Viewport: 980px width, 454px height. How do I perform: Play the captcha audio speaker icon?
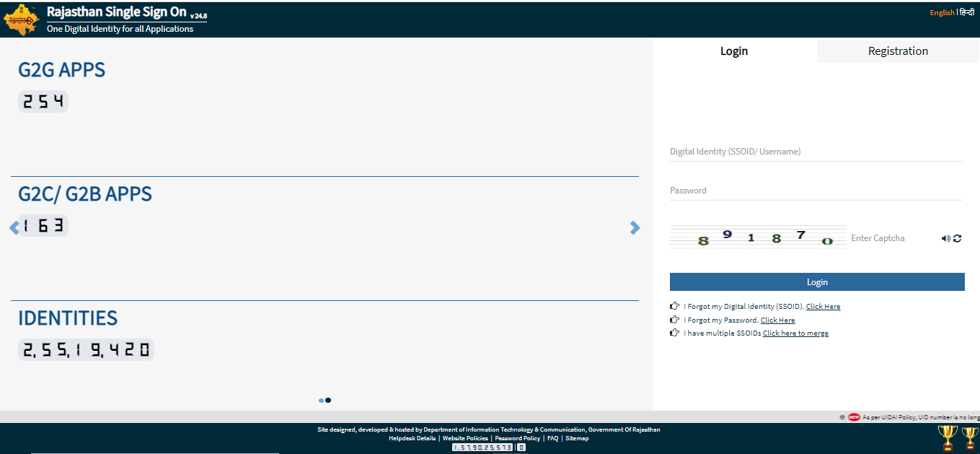click(x=945, y=238)
